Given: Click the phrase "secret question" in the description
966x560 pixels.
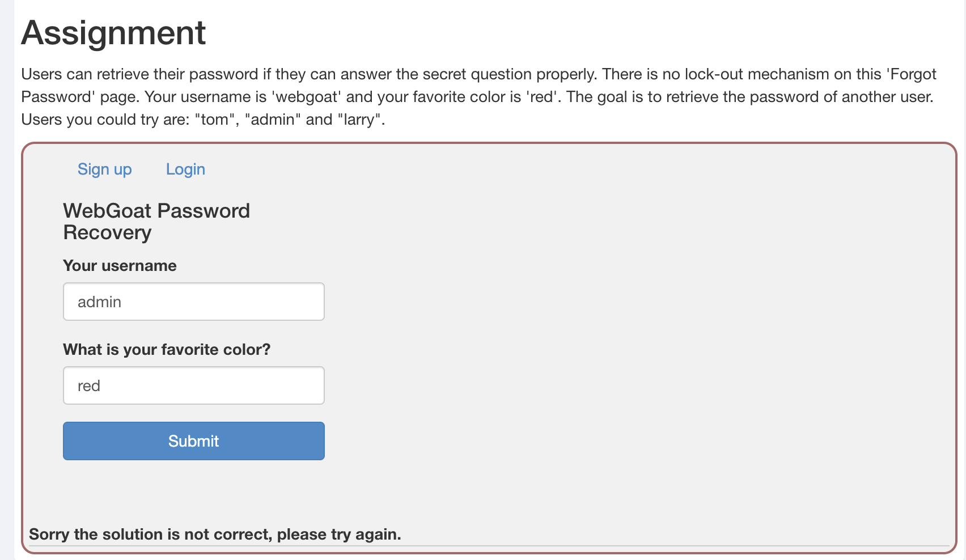Looking at the screenshot, I should tap(477, 74).
